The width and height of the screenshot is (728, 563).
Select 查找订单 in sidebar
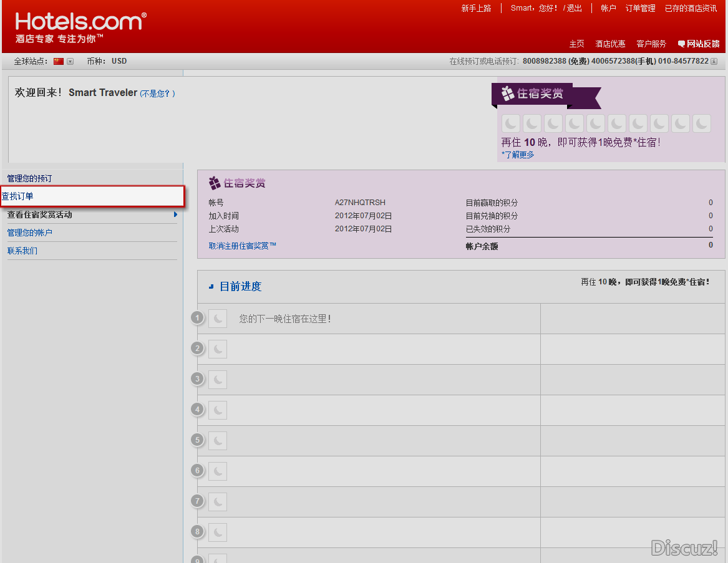click(92, 196)
